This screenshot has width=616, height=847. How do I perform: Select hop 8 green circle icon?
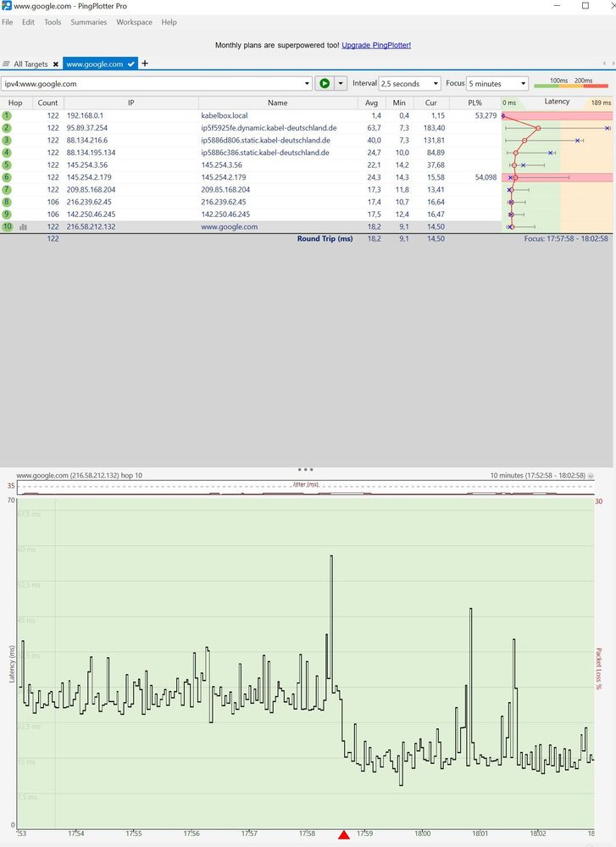click(x=7, y=202)
